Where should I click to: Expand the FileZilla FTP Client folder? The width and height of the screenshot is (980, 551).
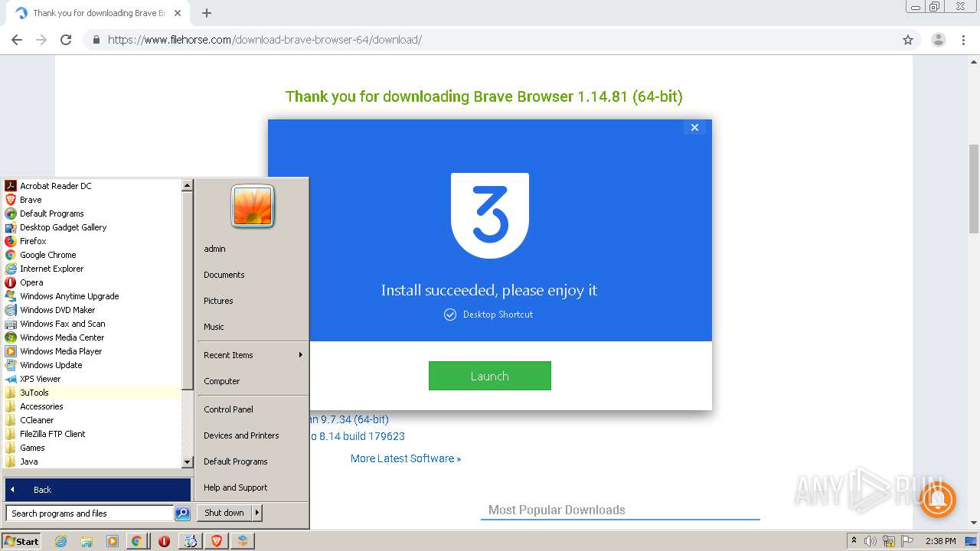[92, 434]
